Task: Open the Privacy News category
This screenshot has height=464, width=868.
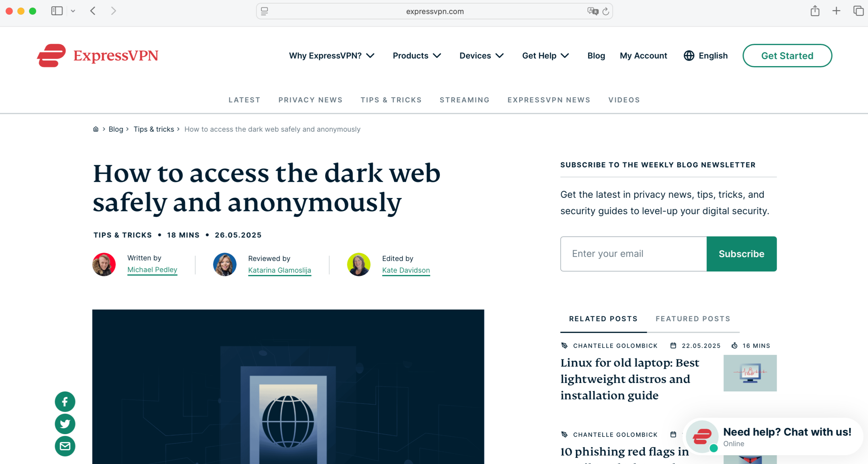Action: [310, 100]
